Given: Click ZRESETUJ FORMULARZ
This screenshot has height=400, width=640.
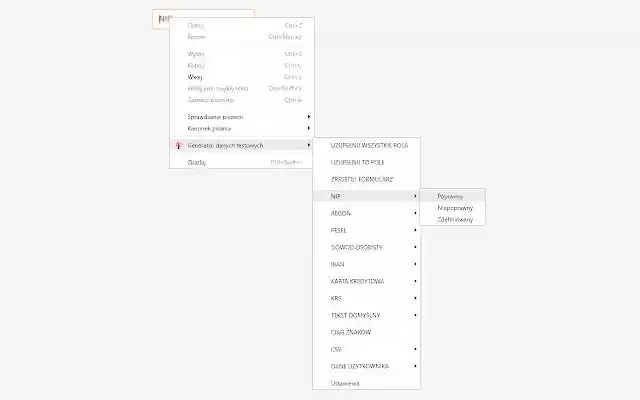Looking at the screenshot, I should (x=367, y=180).
